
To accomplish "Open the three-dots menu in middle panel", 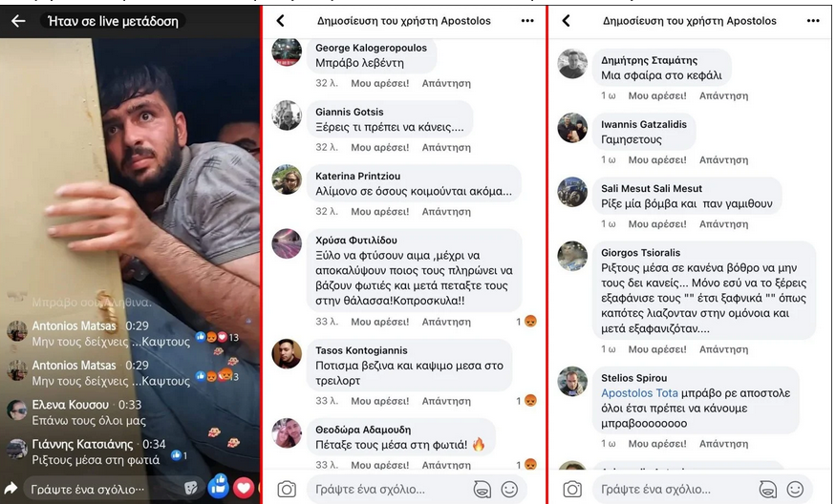I will [x=527, y=21].
